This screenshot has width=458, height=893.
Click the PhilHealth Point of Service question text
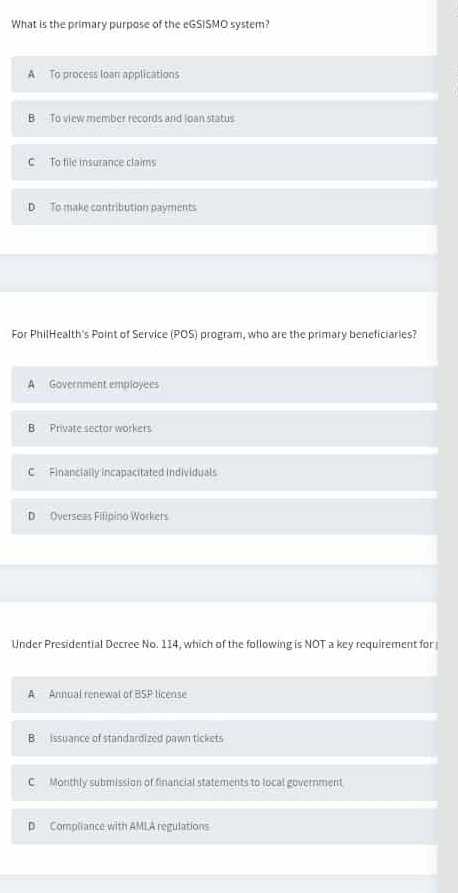pyautogui.click(x=214, y=335)
